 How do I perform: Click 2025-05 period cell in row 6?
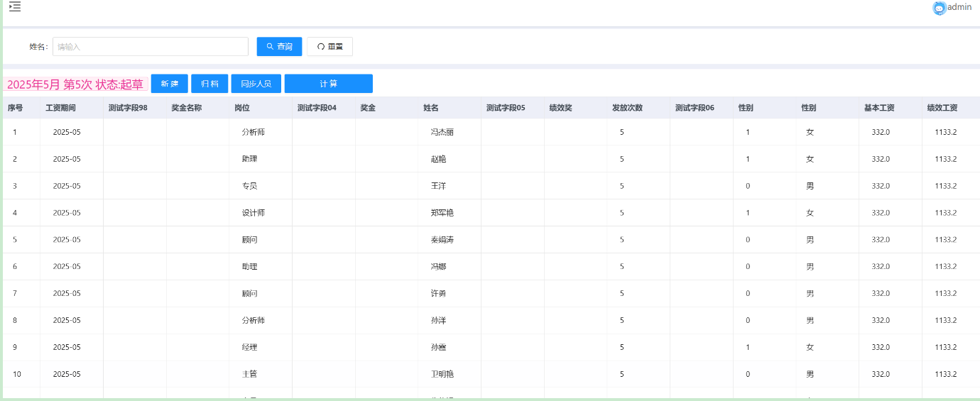coord(67,267)
